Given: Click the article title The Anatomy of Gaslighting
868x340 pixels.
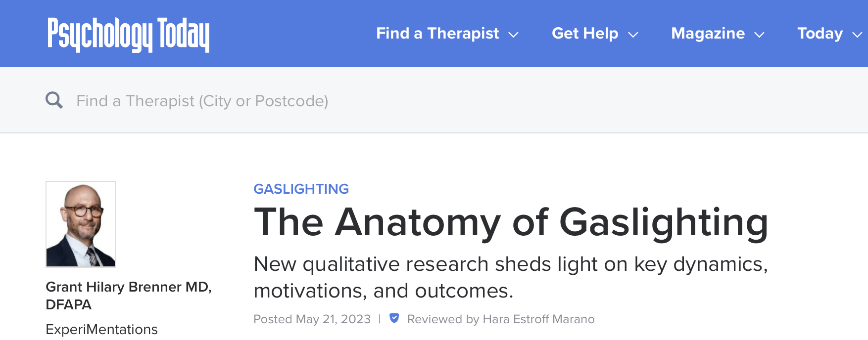Looking at the screenshot, I should pyautogui.click(x=511, y=222).
